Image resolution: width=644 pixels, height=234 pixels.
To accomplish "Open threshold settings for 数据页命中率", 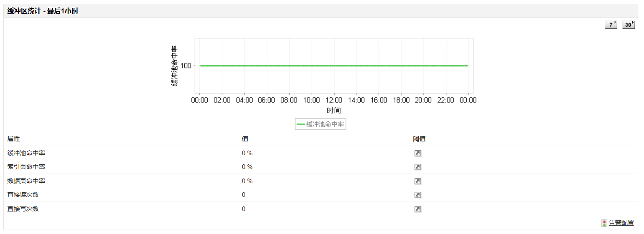I will (417, 181).
